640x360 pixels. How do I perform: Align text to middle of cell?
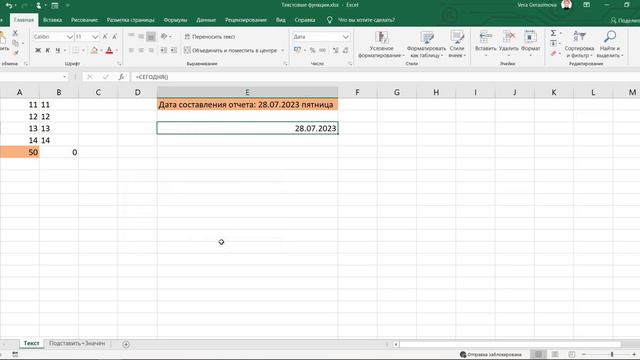tap(141, 36)
